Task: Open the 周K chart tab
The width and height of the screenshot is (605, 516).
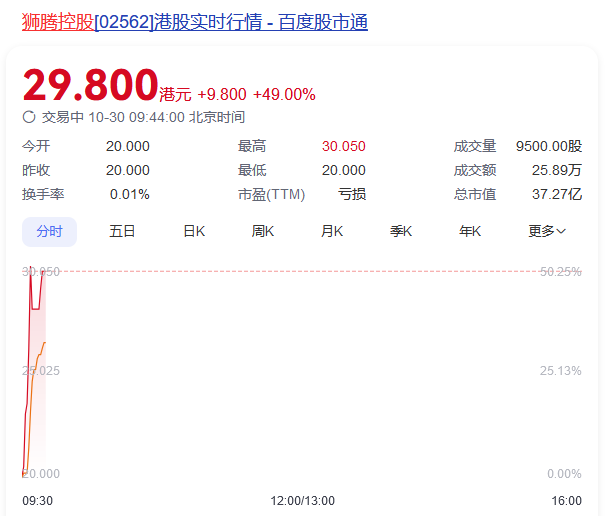Action: click(x=263, y=231)
